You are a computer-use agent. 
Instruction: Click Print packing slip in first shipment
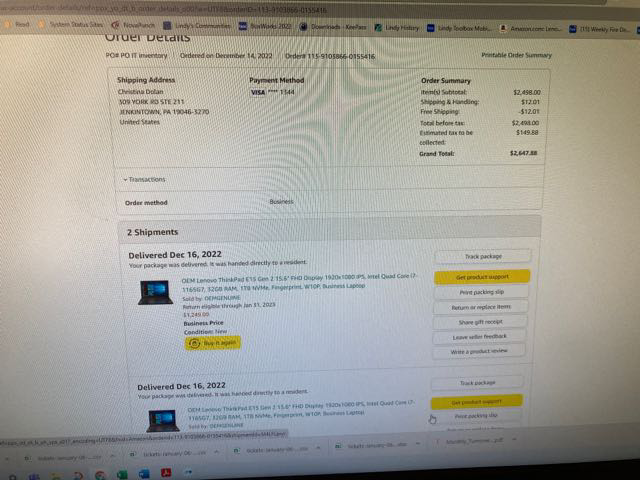click(480, 292)
